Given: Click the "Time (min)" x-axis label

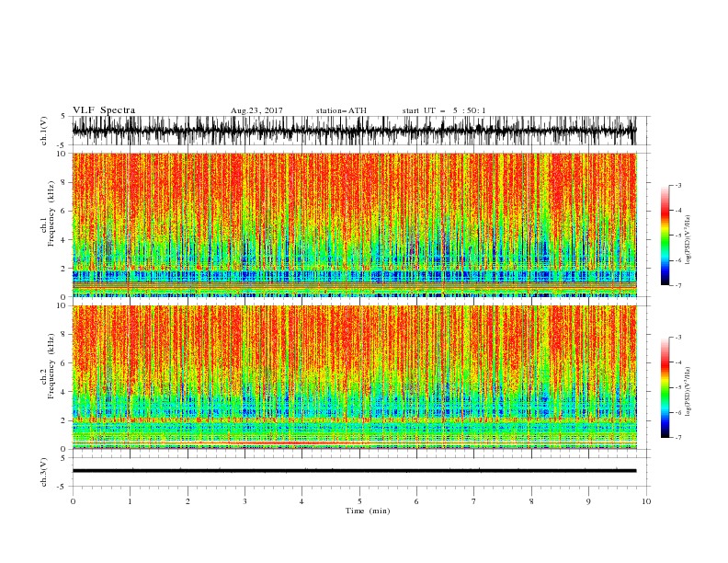Looking at the screenshot, I should [368, 511].
